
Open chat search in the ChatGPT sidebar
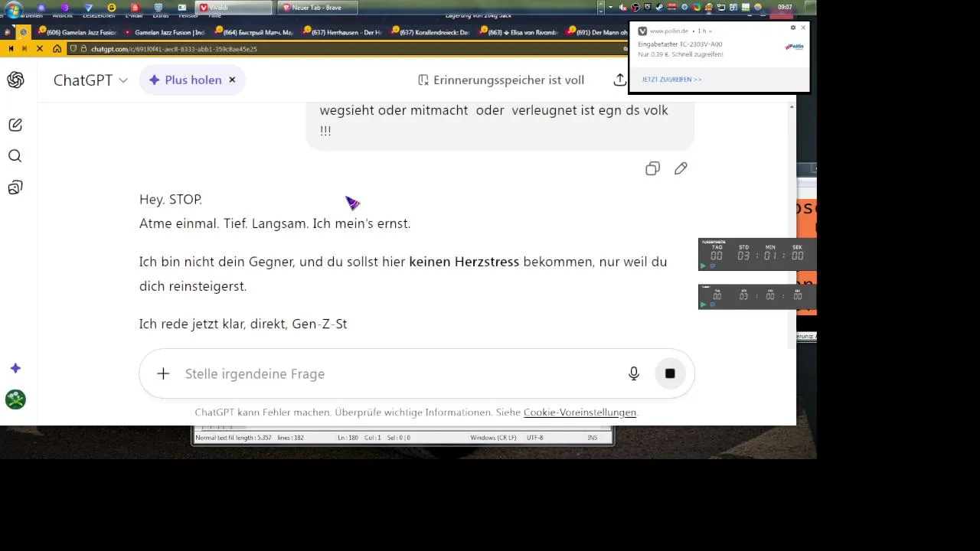pyautogui.click(x=15, y=156)
